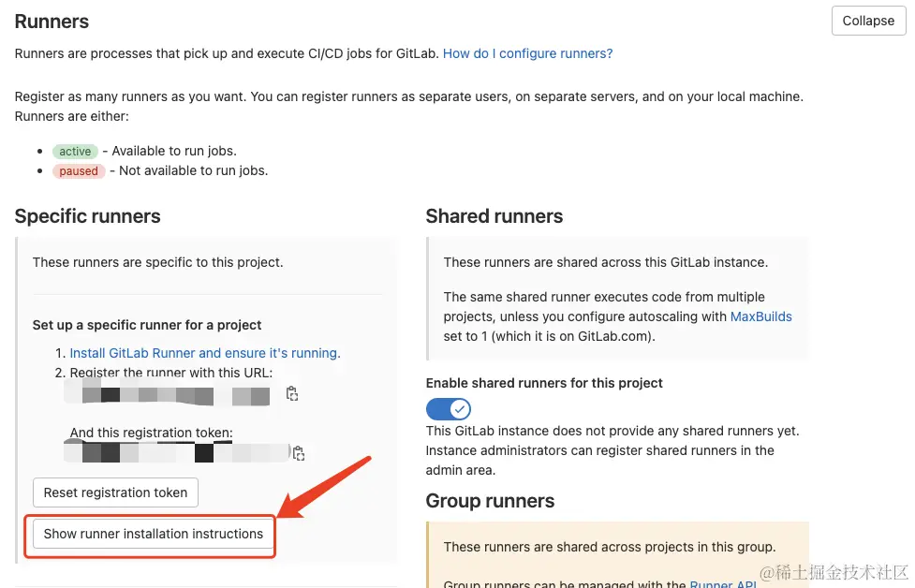
Task: Open 'How do I configure runners?' link
Action: [527, 53]
